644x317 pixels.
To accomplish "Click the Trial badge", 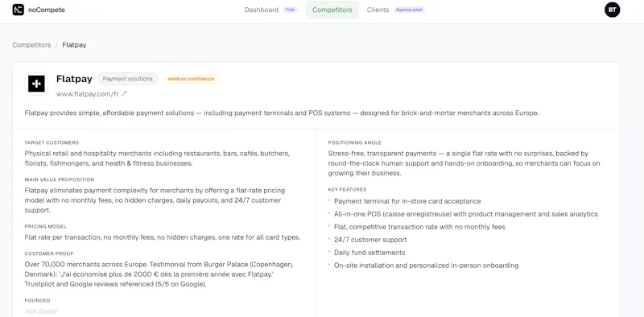I will pyautogui.click(x=290, y=10).
